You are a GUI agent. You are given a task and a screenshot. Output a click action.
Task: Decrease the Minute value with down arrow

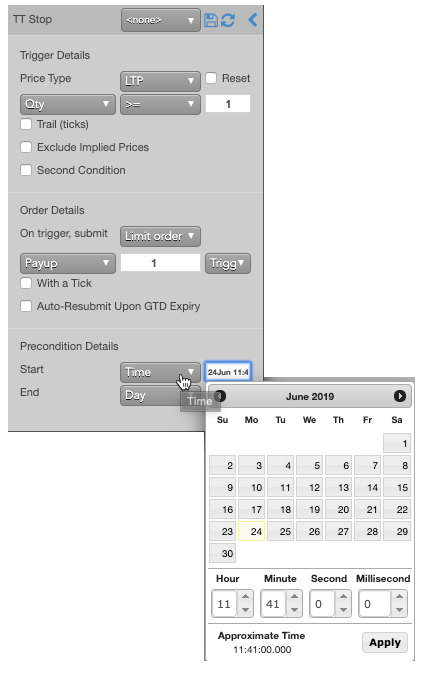[x=294, y=609]
